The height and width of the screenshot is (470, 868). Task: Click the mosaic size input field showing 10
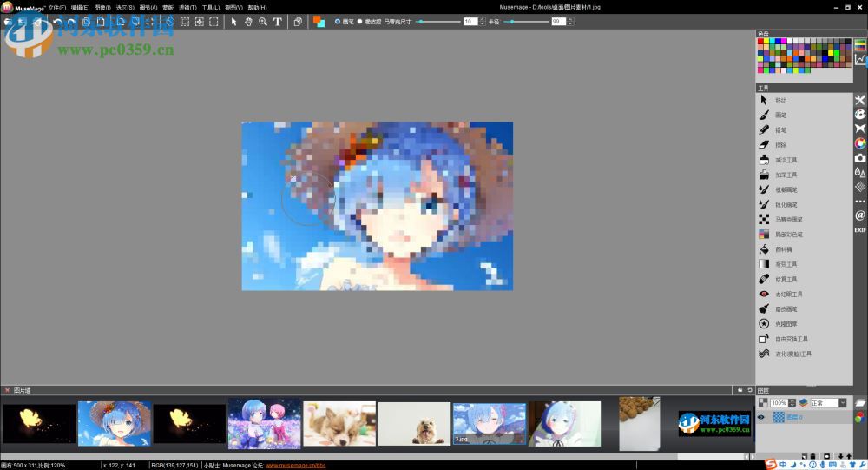[470, 22]
